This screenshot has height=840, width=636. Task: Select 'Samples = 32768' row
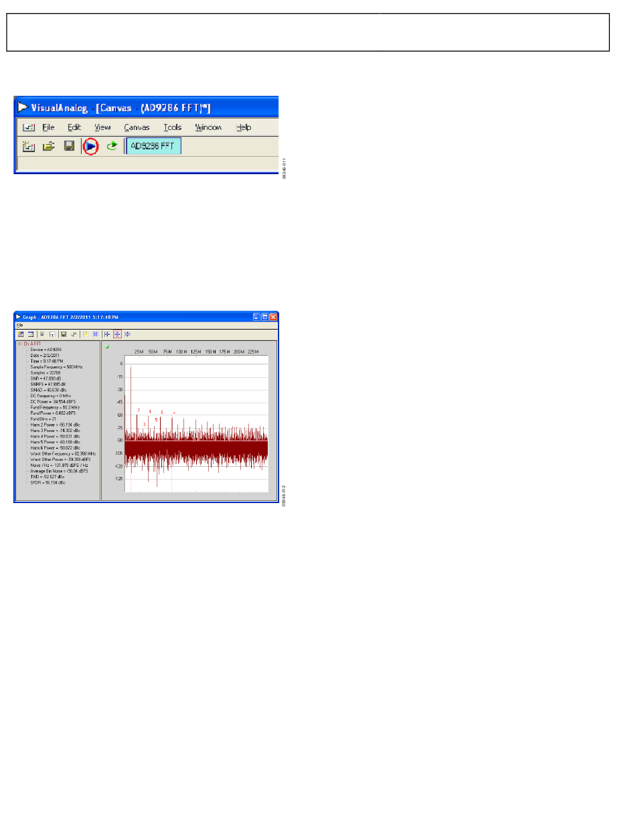point(46,372)
